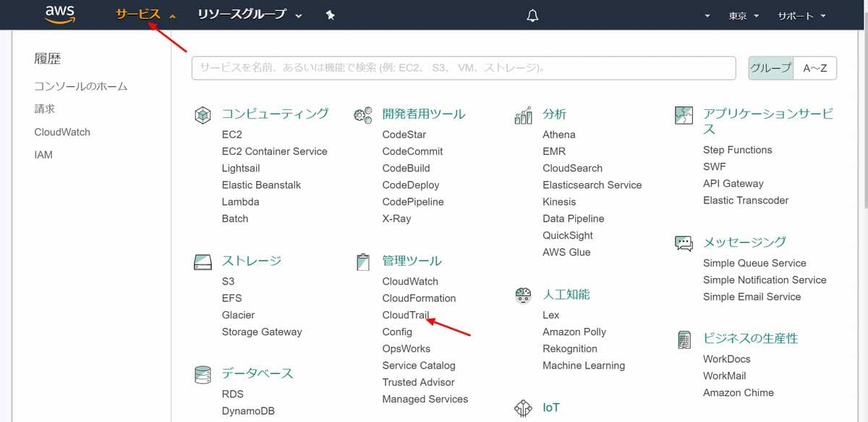Click the 管理ツール clipboard icon
This screenshot has width=868, height=422.
pyautogui.click(x=362, y=261)
